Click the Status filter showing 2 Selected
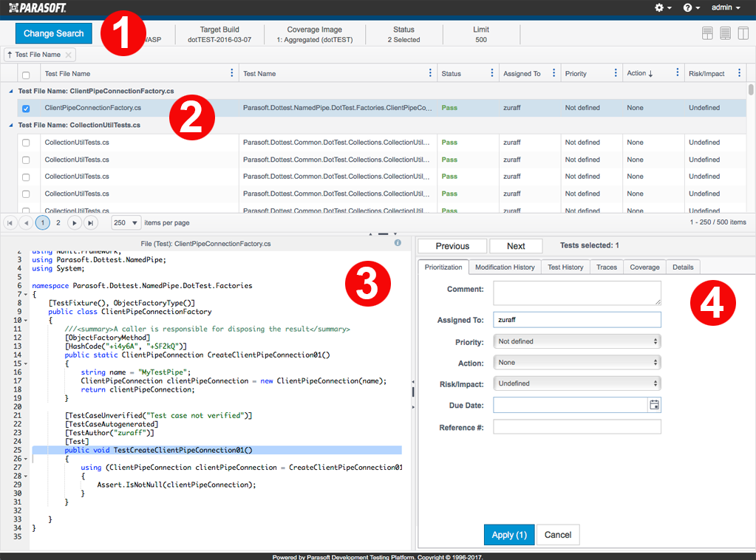 pyautogui.click(x=403, y=35)
